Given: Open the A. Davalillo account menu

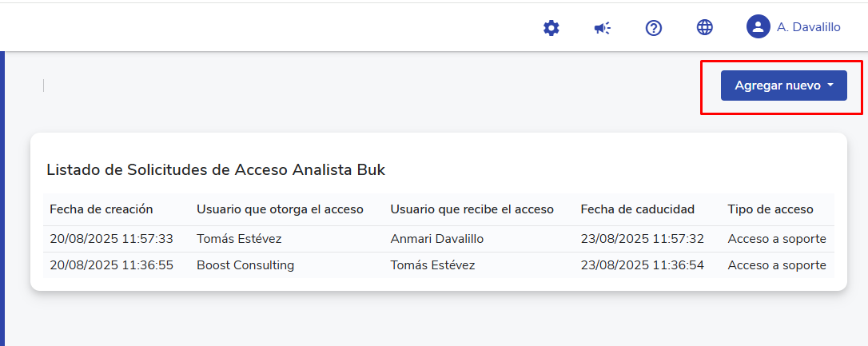Looking at the screenshot, I should tap(808, 27).
